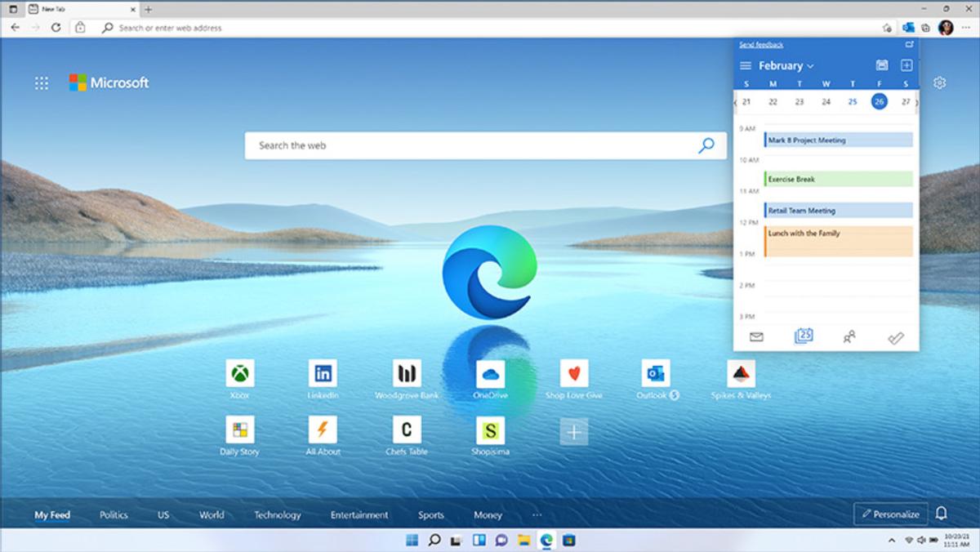The height and width of the screenshot is (552, 980).
Task: Click the Personalize button
Action: click(890, 514)
